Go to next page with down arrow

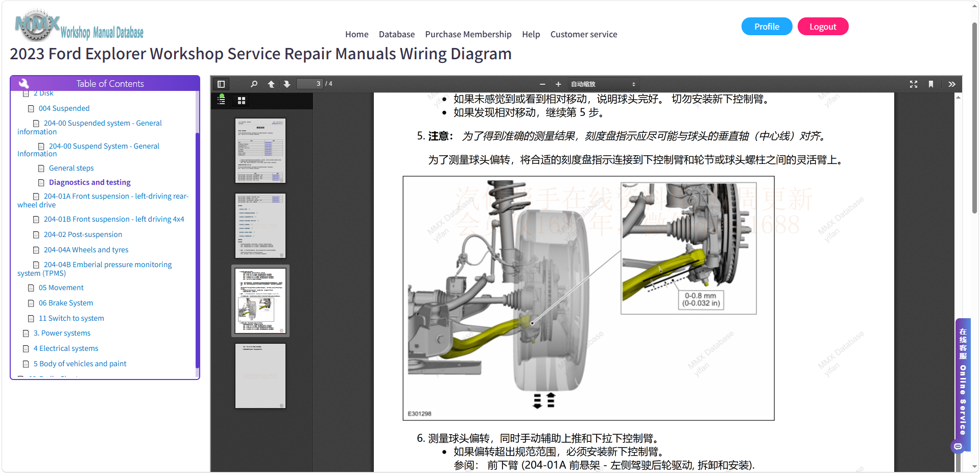(287, 84)
